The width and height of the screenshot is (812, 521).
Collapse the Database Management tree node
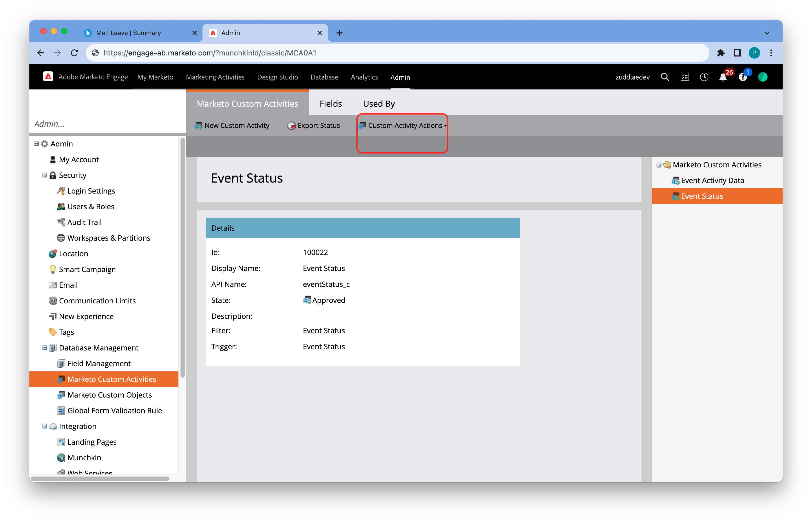pyautogui.click(x=45, y=348)
